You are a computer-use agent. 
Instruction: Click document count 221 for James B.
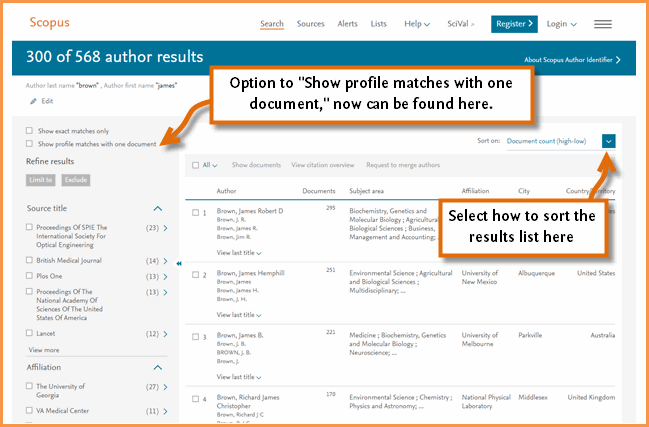point(331,332)
